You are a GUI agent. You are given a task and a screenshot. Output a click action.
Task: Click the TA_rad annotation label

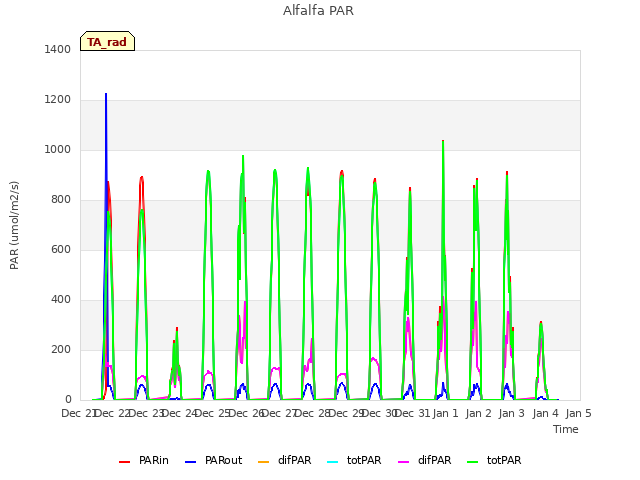pos(107,42)
